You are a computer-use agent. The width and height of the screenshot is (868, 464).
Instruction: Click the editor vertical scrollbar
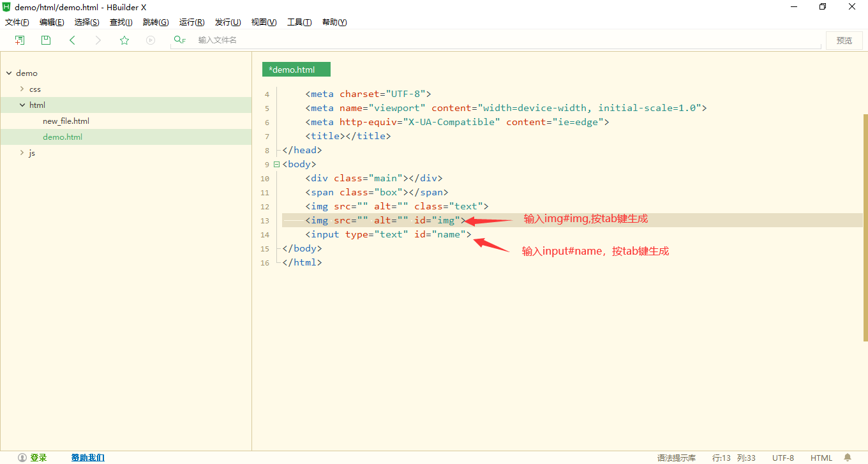(865, 228)
